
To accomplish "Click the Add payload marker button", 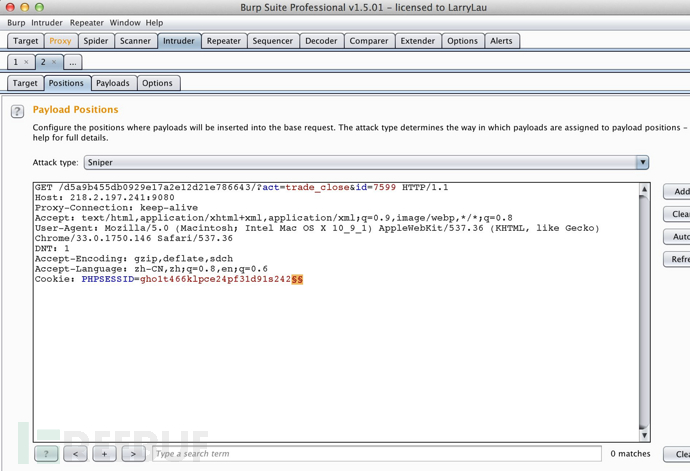I will [677, 191].
